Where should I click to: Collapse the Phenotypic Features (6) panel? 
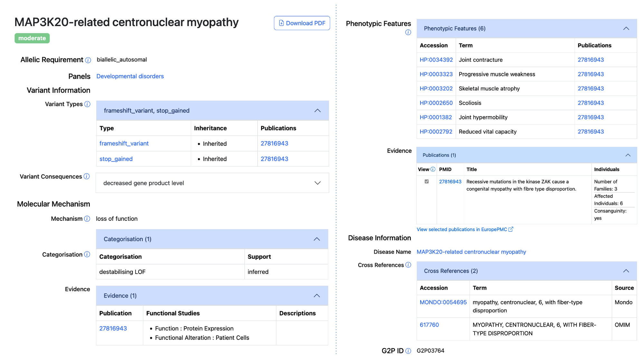click(626, 29)
